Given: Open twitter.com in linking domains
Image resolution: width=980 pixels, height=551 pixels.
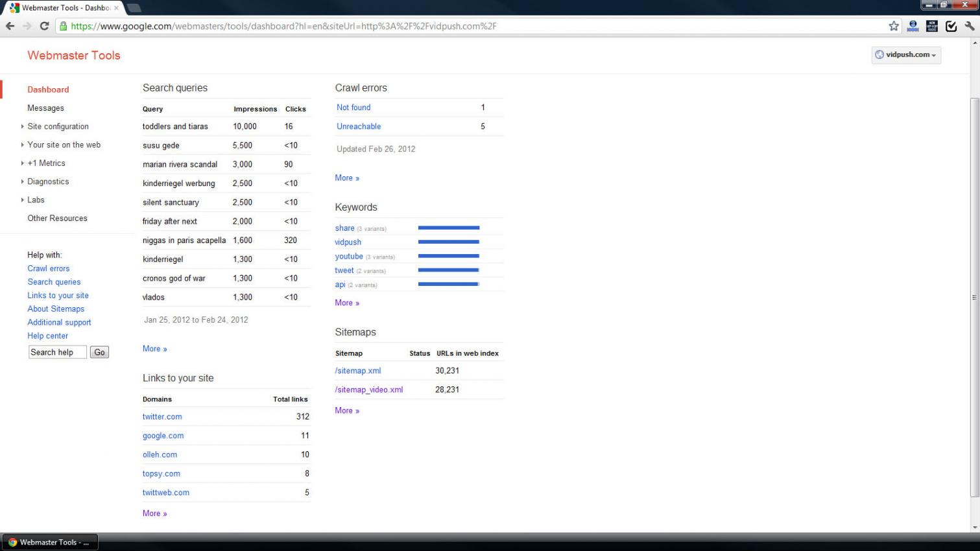Looking at the screenshot, I should click(x=162, y=417).
